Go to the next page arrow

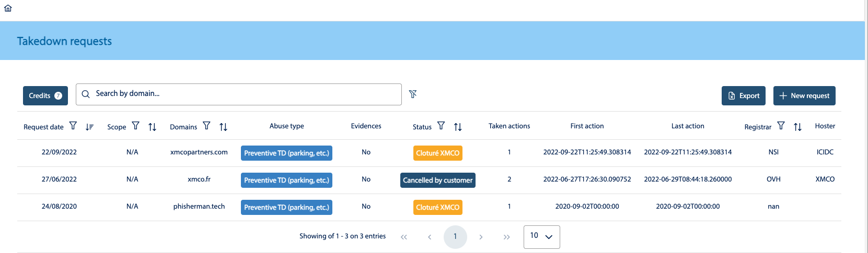[481, 237]
